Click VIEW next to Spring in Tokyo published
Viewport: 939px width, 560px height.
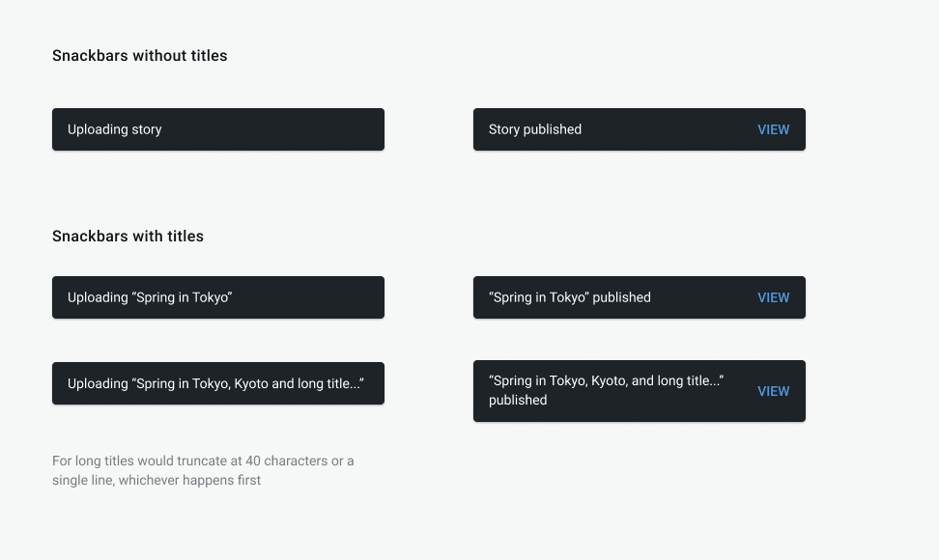pos(773,297)
